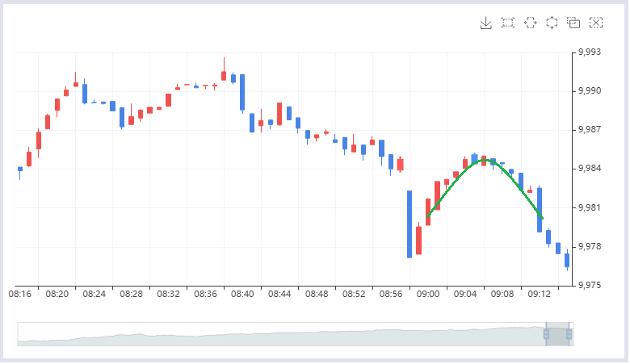Click the 09:00 time axis label

[428, 294]
